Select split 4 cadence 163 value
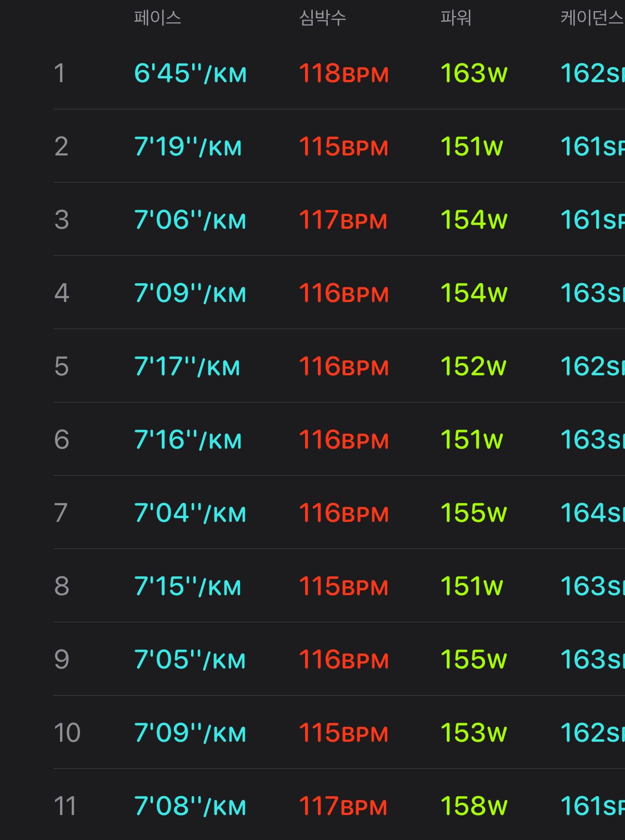This screenshot has height=840, width=625. [592, 293]
